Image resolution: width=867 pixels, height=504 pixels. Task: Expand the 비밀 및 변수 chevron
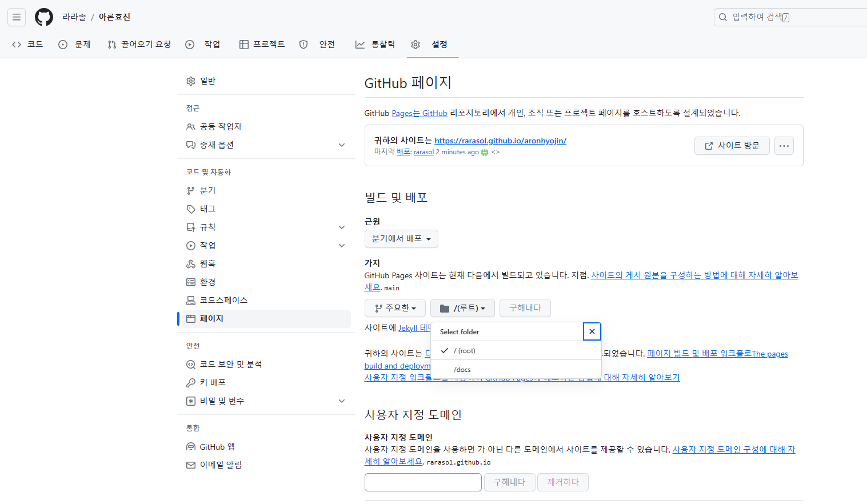point(342,401)
